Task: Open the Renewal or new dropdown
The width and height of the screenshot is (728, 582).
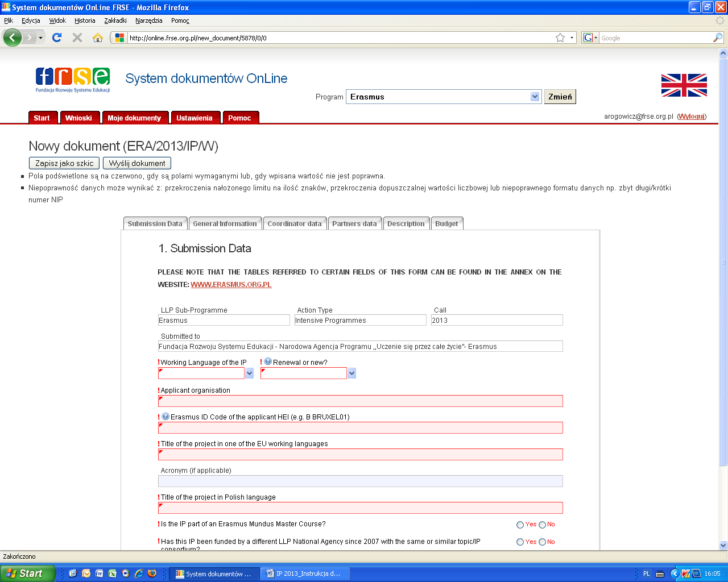Action: tap(351, 373)
